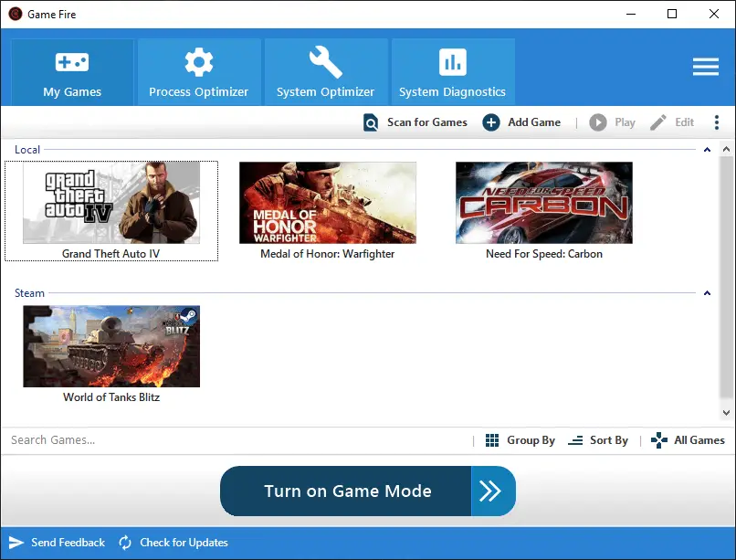Click the scrollbar down arrow

(x=726, y=413)
